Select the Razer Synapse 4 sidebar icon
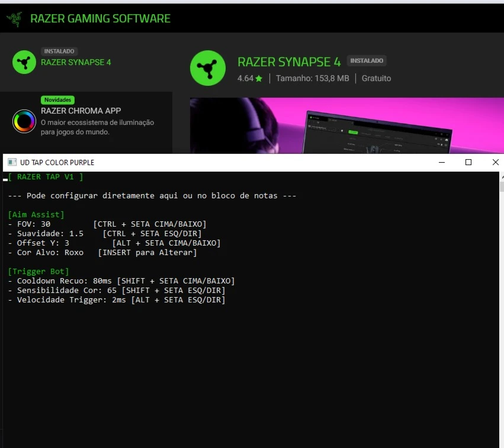This screenshot has width=504, height=448. tap(24, 62)
